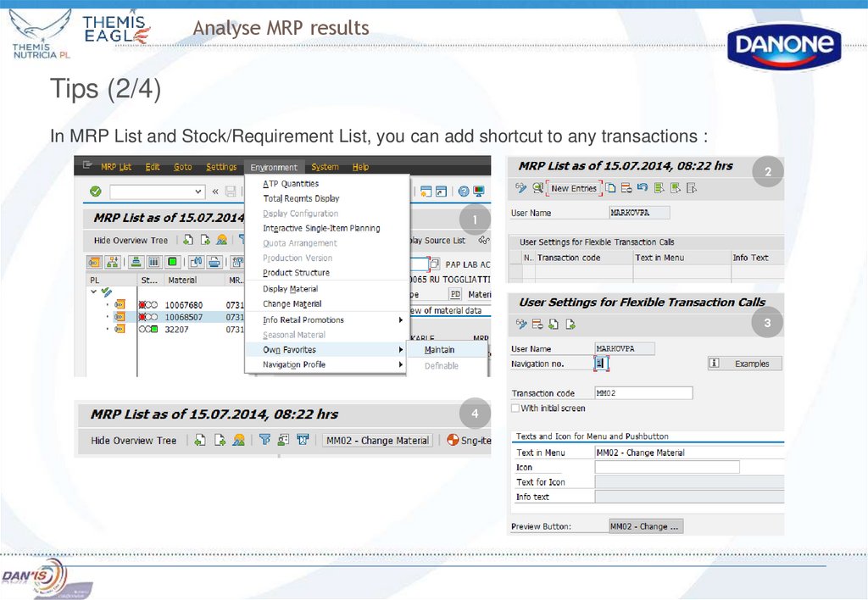Viewport: 868px width, 600px height.
Task: Select the pencil Display/Change icon in panel 3
Action: pos(520,322)
